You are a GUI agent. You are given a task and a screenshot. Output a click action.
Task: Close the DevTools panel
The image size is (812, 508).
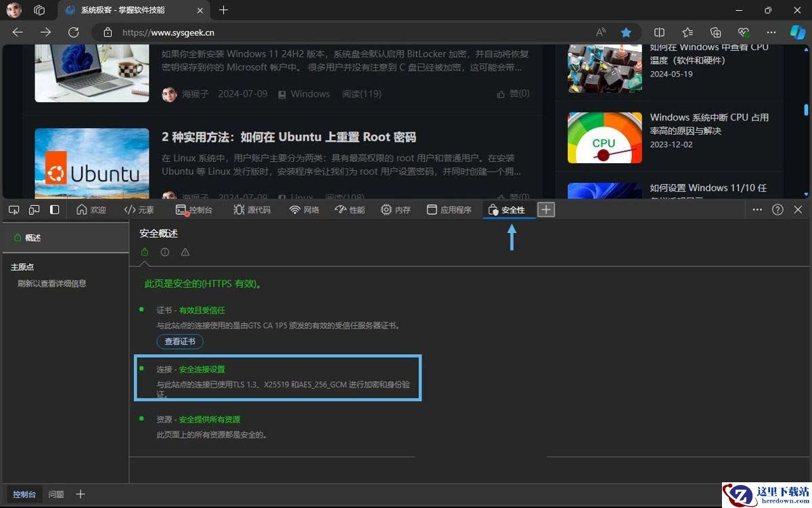(x=798, y=210)
